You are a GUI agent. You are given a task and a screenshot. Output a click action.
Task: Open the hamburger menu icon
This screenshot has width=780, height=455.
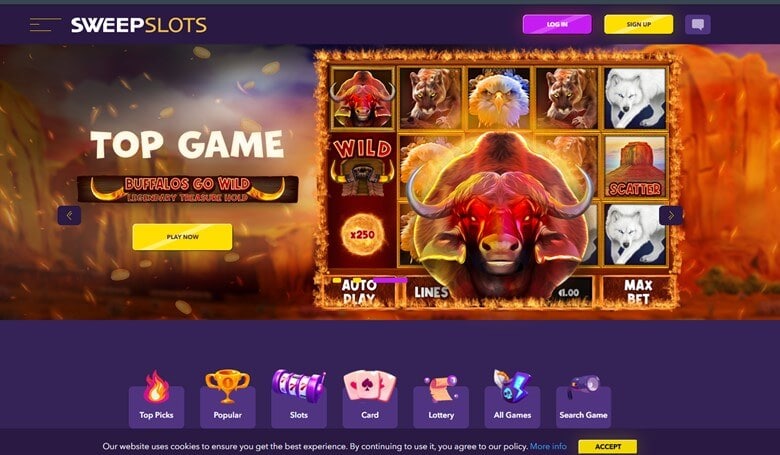click(45, 25)
